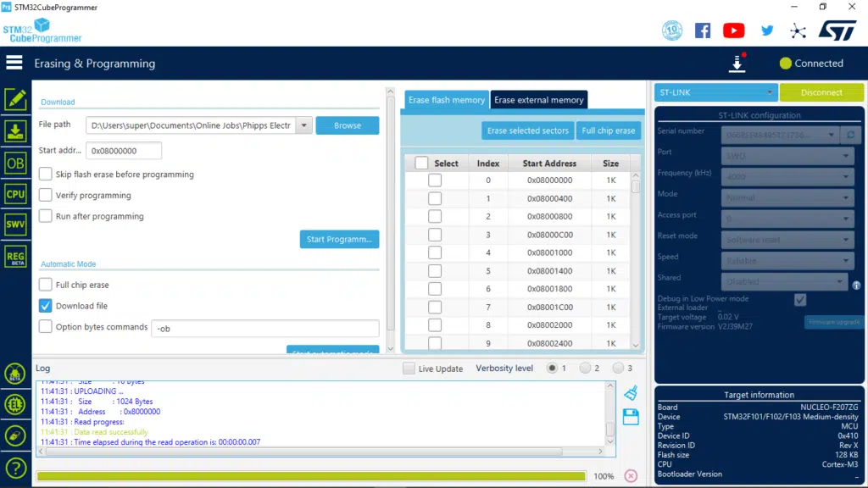
Task: Refresh the ST-LINK serial number list
Action: 851,135
